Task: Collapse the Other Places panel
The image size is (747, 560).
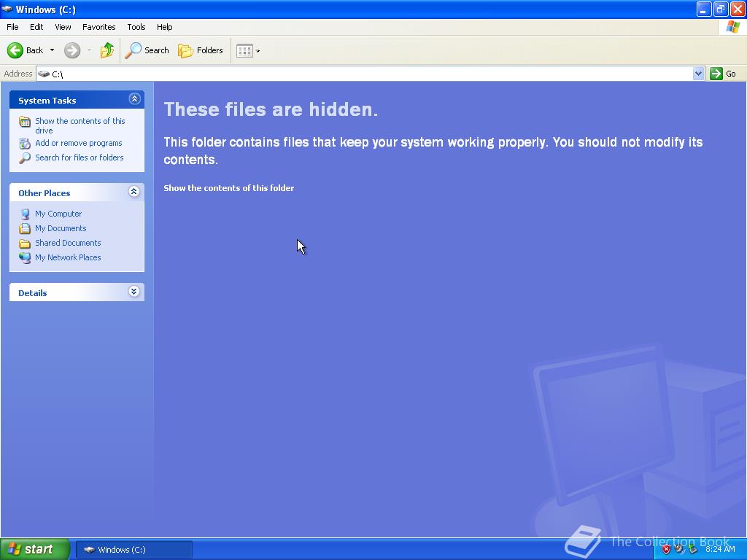Action: [x=134, y=192]
